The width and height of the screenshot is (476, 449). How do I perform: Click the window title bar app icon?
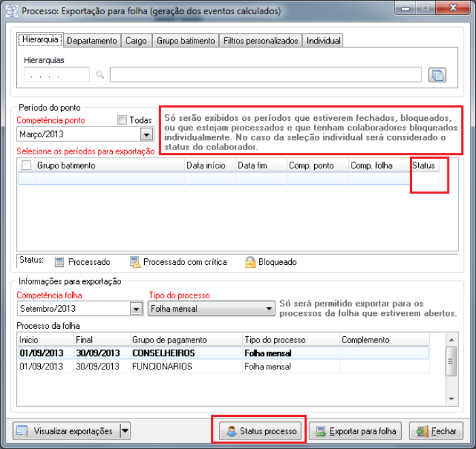pos(12,11)
